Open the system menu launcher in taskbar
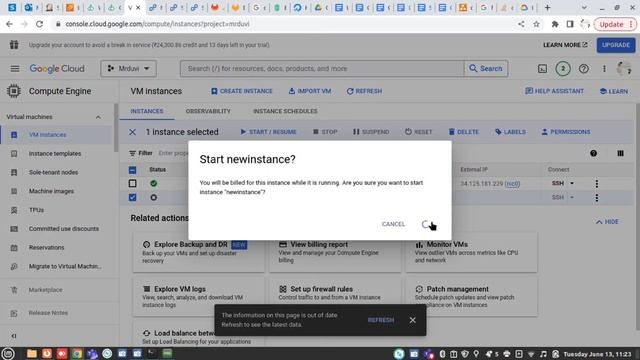The width and height of the screenshot is (640, 360). [x=8, y=353]
